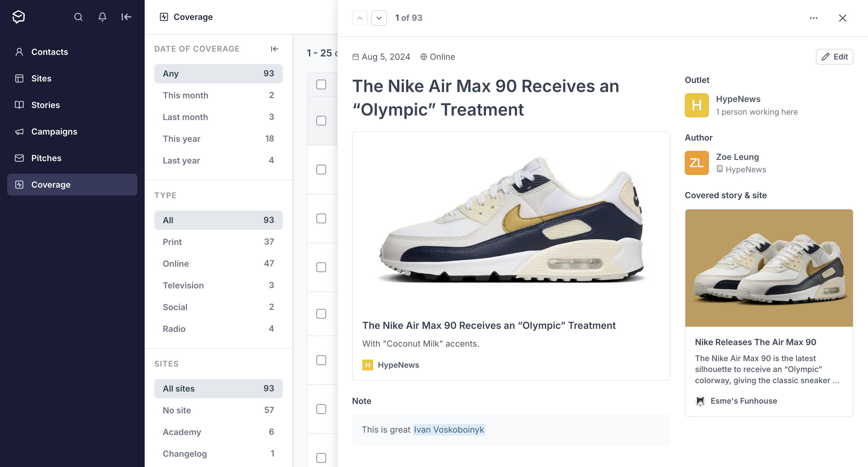Click the Campaigns megaphone icon
Image resolution: width=868 pixels, height=467 pixels.
pos(19,132)
